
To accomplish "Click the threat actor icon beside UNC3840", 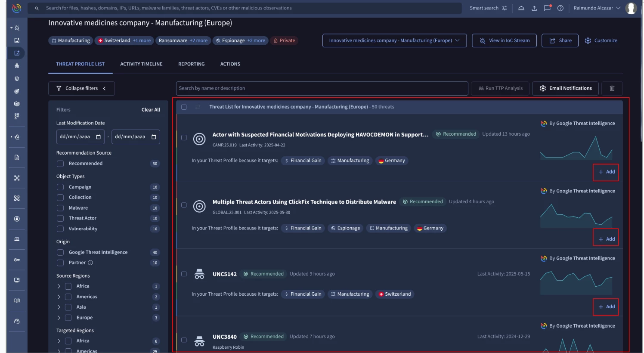I will click(x=199, y=341).
